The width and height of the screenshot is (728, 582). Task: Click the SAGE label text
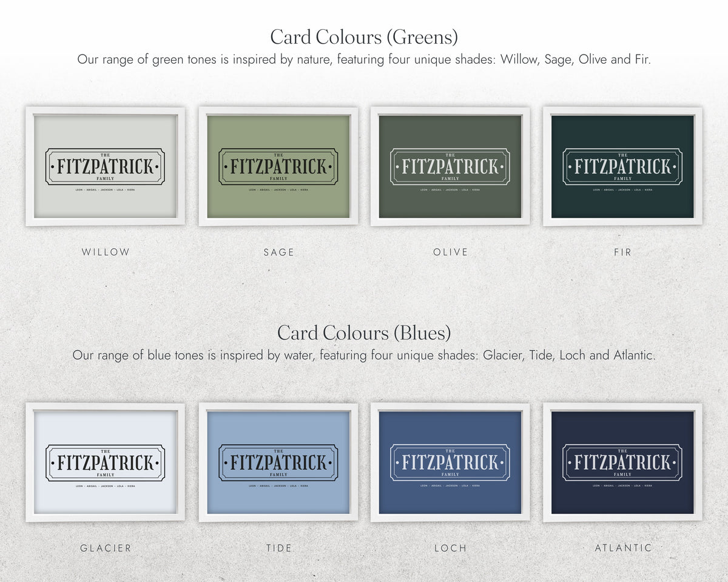tap(279, 252)
